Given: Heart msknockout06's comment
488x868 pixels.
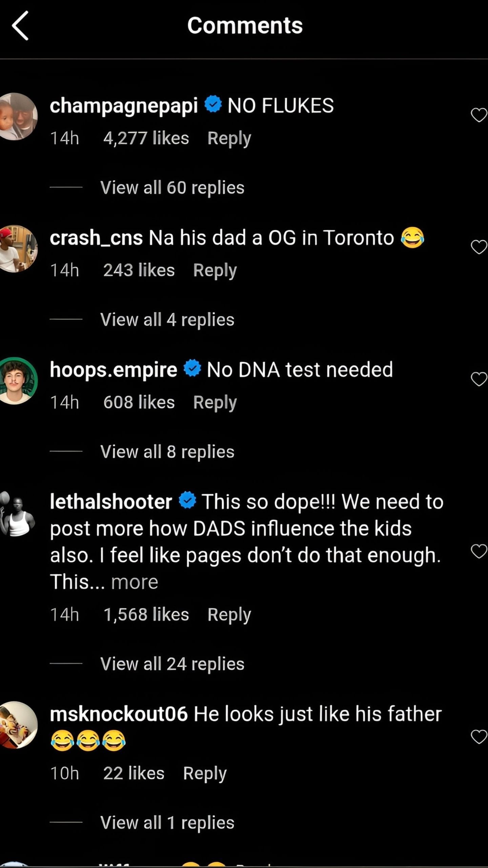Looking at the screenshot, I should click(x=479, y=737).
